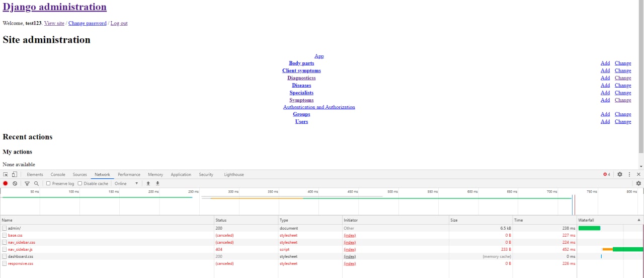This screenshot has height=278, width=644.
Task: Open the Change password link
Action: pyautogui.click(x=88, y=23)
